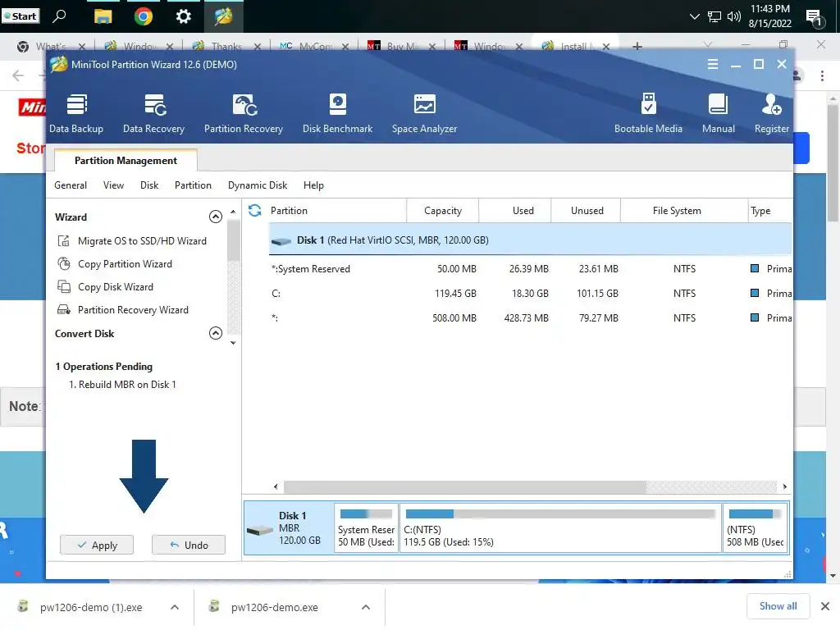The width and height of the screenshot is (840, 630).
Task: Open notification center icon
Action: point(815,17)
